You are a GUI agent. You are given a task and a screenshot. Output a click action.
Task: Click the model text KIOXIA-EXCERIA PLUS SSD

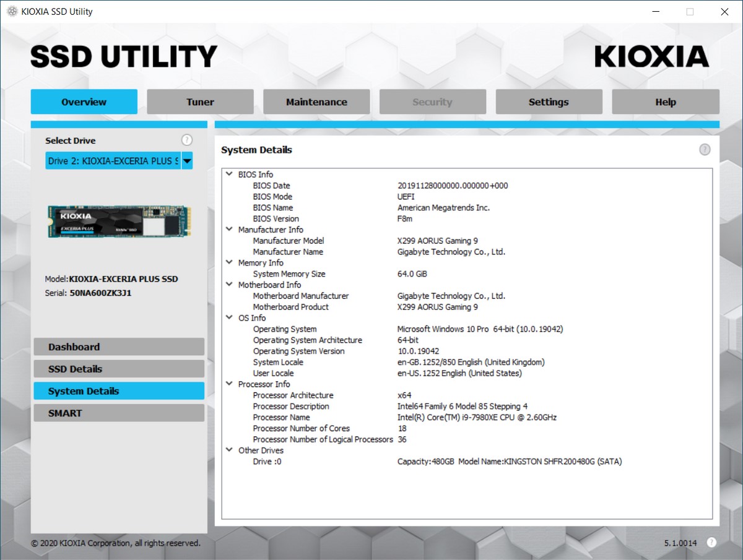[123, 279]
